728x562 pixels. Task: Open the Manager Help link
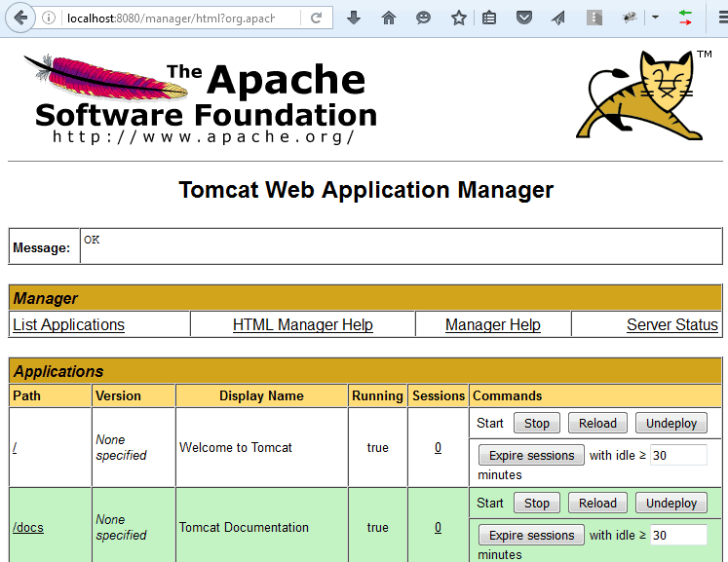click(x=492, y=325)
